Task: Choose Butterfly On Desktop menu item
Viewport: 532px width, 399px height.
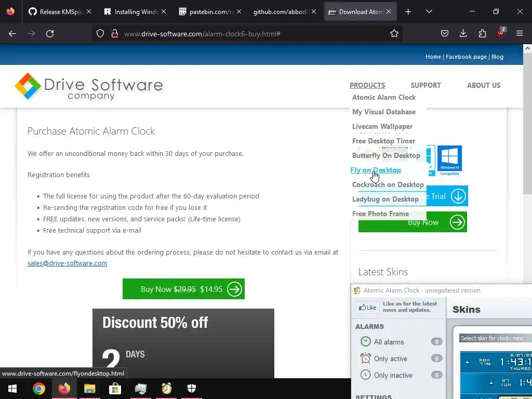Action: (386, 156)
